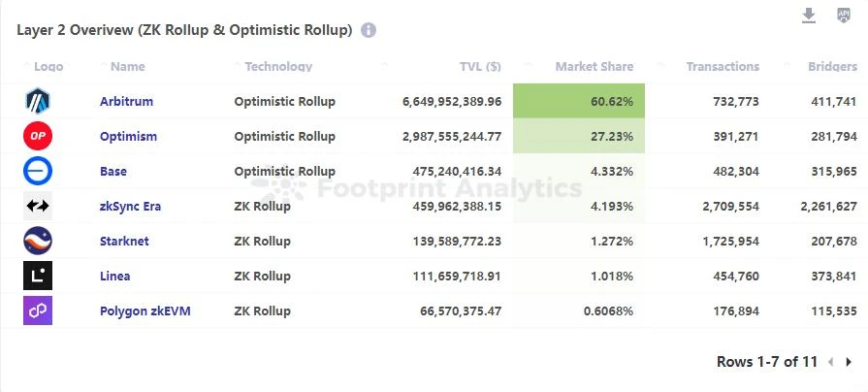
Task: Go to the next page of rows
Action: tap(849, 362)
